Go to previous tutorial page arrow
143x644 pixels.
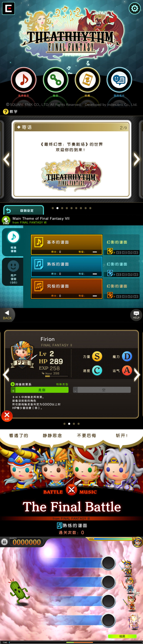[x=6, y=159]
